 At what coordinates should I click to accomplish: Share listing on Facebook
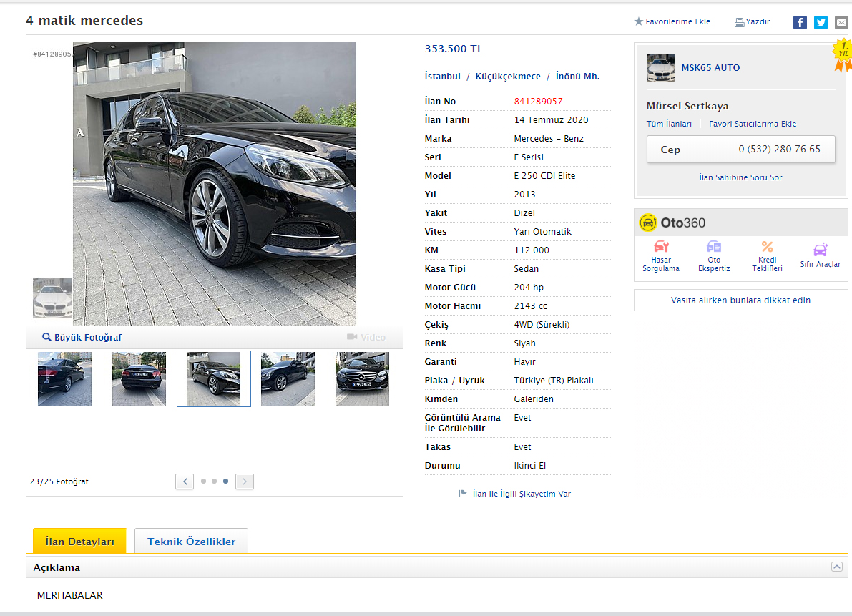(x=800, y=22)
